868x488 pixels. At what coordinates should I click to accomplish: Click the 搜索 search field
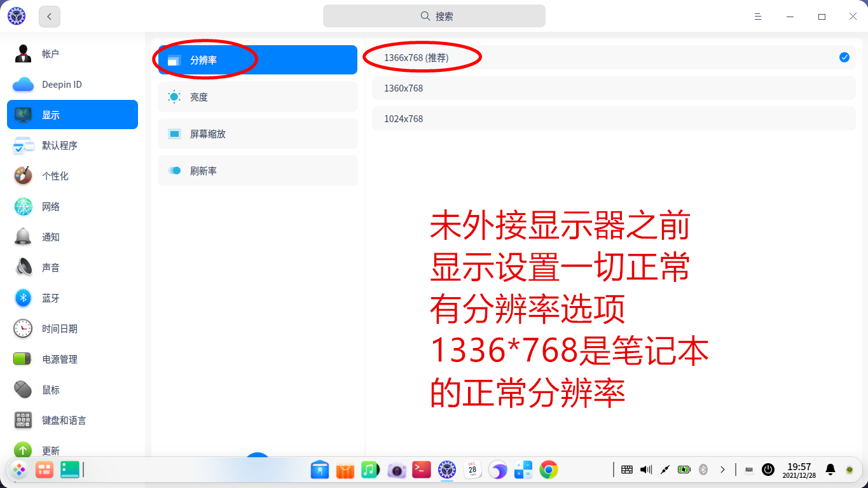tap(434, 16)
